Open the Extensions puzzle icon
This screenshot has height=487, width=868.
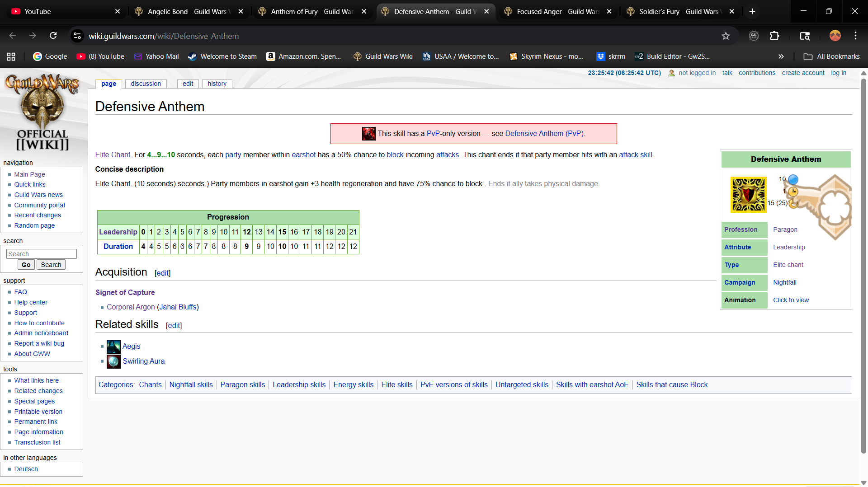(x=774, y=36)
